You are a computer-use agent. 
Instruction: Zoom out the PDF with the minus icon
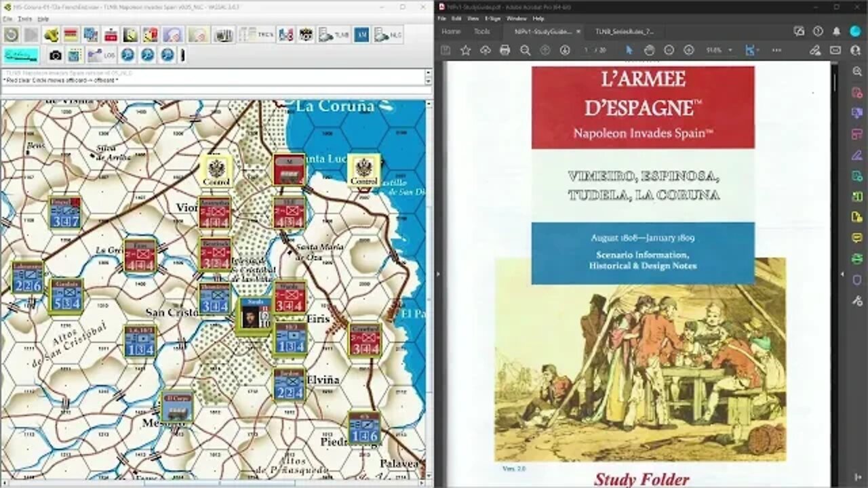point(669,50)
